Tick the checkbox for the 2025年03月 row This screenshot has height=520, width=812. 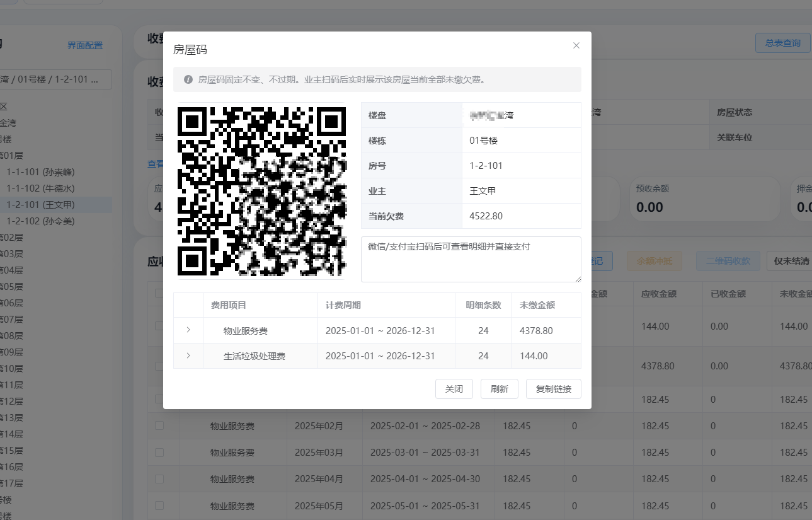159,453
